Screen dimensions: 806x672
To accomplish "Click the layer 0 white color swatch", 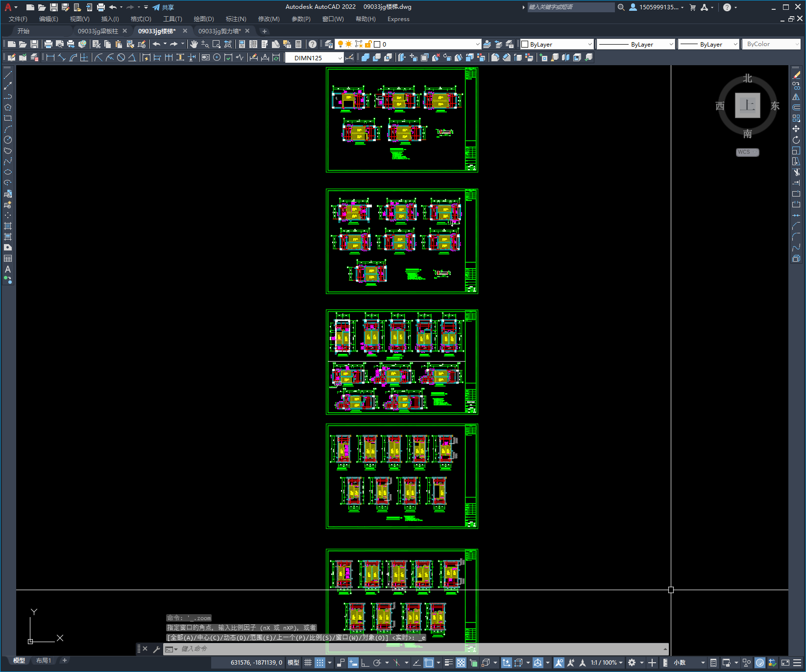I will coord(377,44).
